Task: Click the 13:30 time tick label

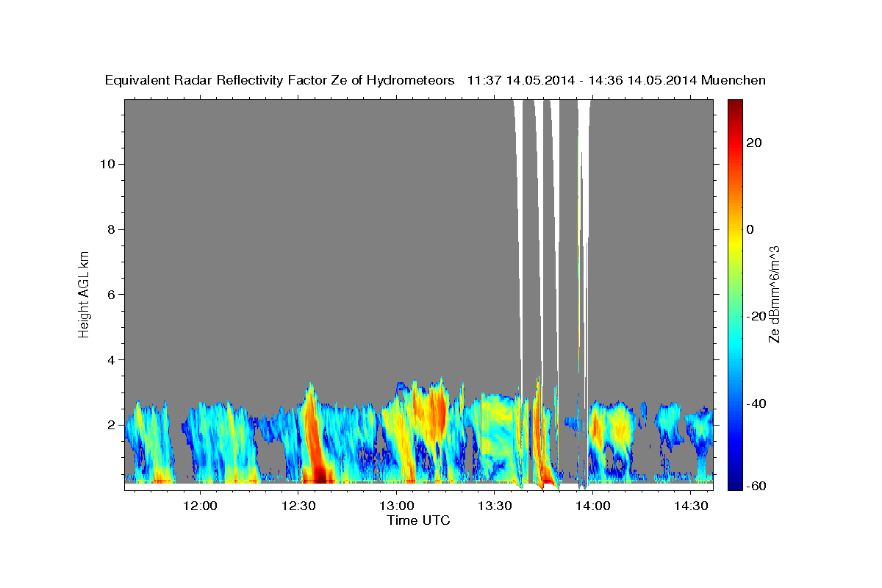Action: (495, 506)
